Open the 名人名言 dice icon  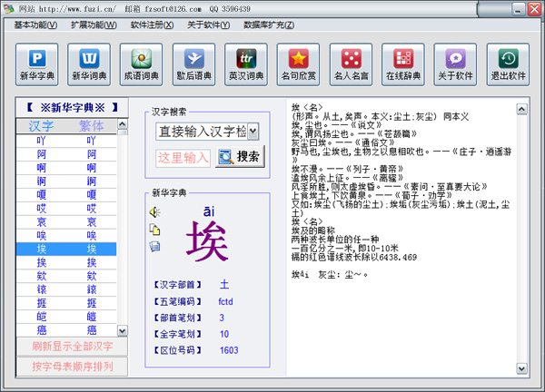tap(351, 58)
